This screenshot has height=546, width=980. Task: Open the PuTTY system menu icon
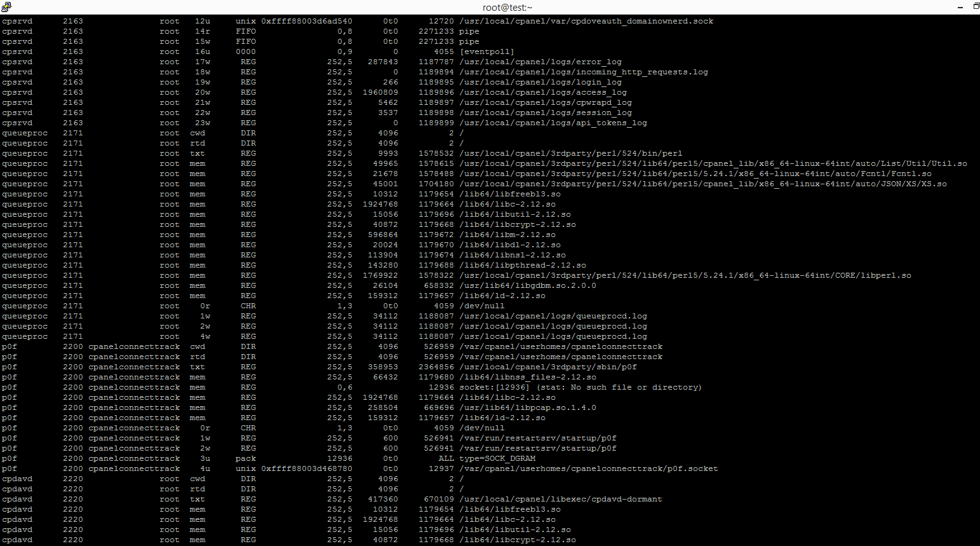[6, 6]
